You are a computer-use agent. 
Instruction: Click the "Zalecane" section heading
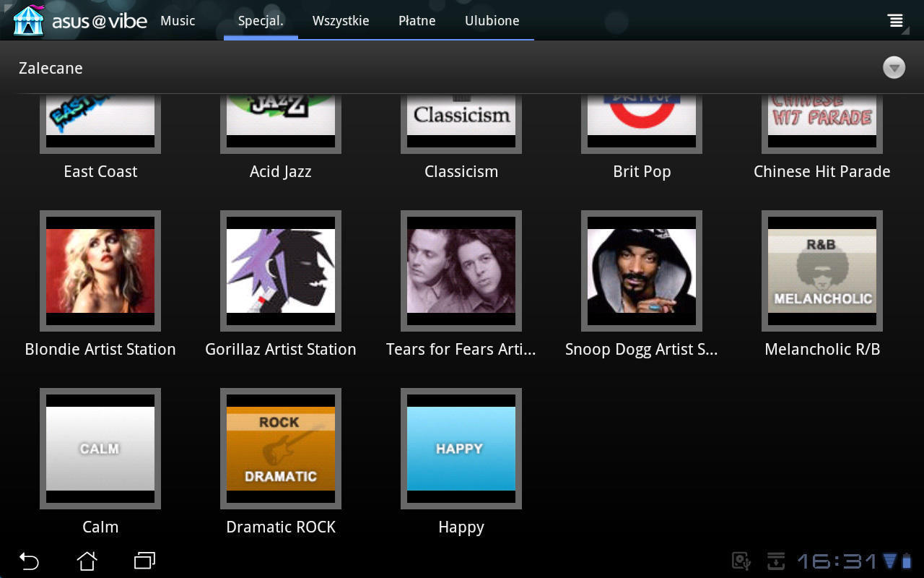51,68
